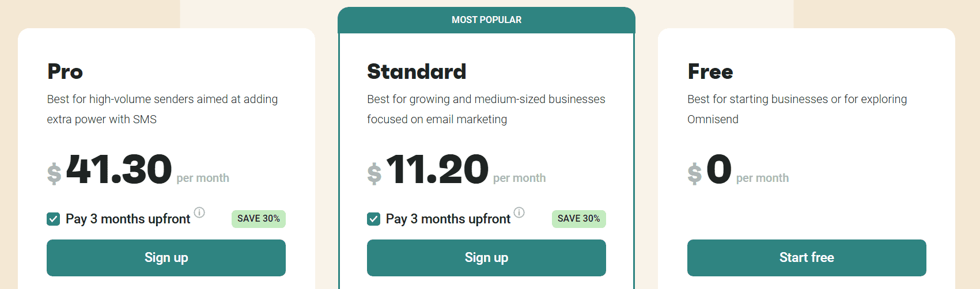Toggle Standard plan's Pay 3 months upfront checkbox
Screen dimensions: 980x289
pos(373,219)
